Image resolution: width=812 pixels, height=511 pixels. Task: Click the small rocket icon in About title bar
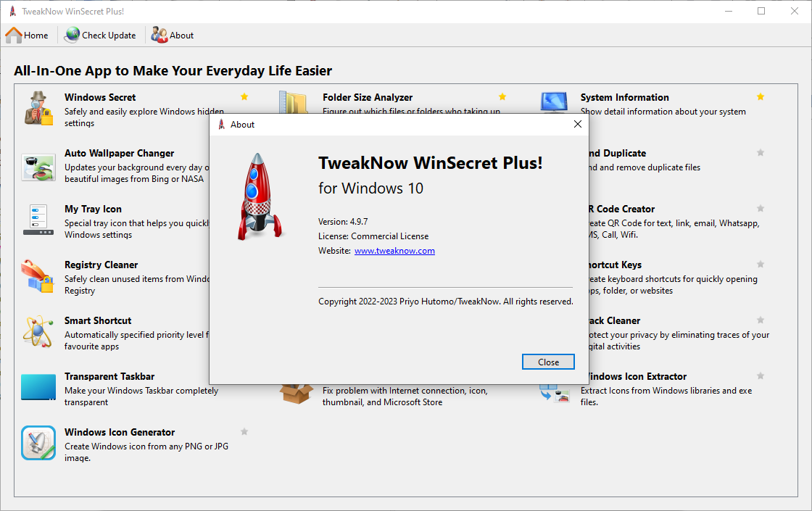(x=222, y=124)
